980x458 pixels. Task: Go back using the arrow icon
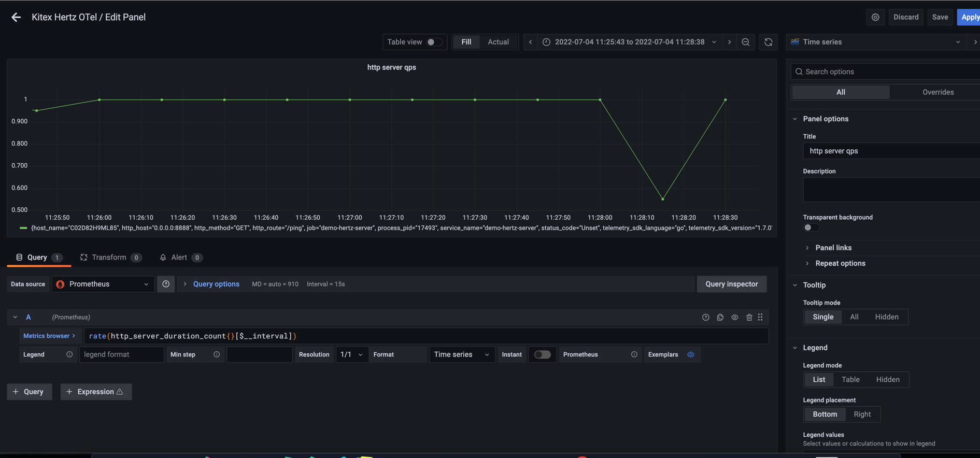pyautogui.click(x=16, y=17)
